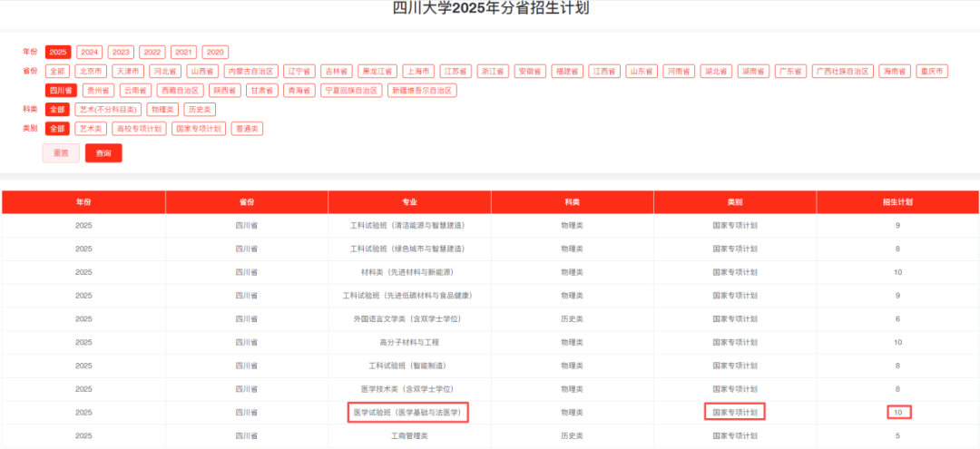980x449 pixels.
Task: Click 医学试验班（医学基础与法医学）cell
Action: (408, 413)
